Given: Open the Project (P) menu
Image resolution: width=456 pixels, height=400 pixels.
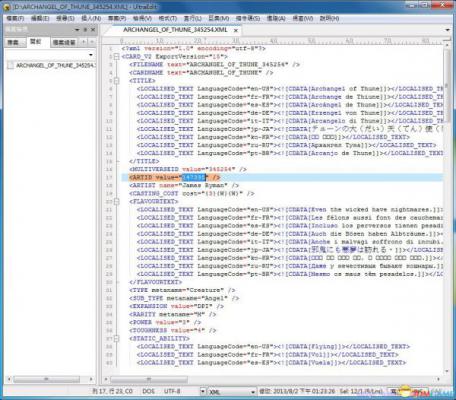Looking at the screenshot, I should tap(117, 18).
